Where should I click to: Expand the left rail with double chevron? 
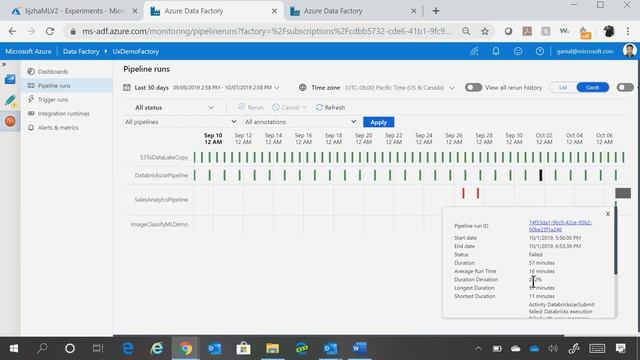(4, 64)
